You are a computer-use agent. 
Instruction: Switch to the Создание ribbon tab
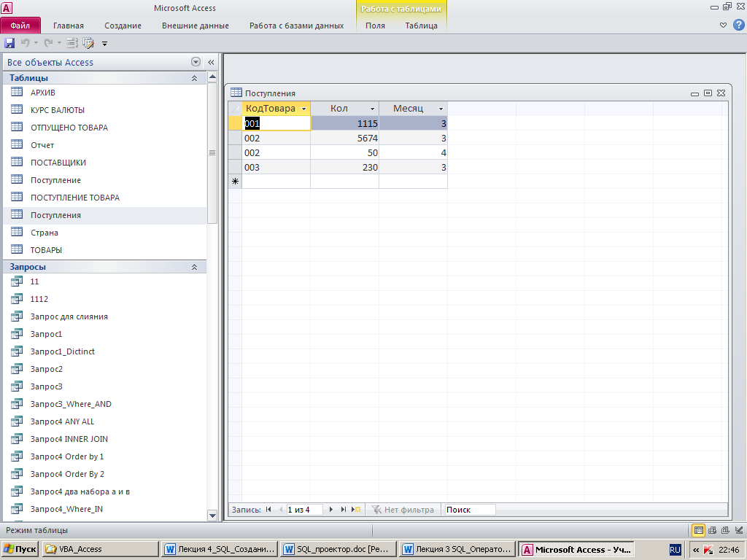point(123,26)
